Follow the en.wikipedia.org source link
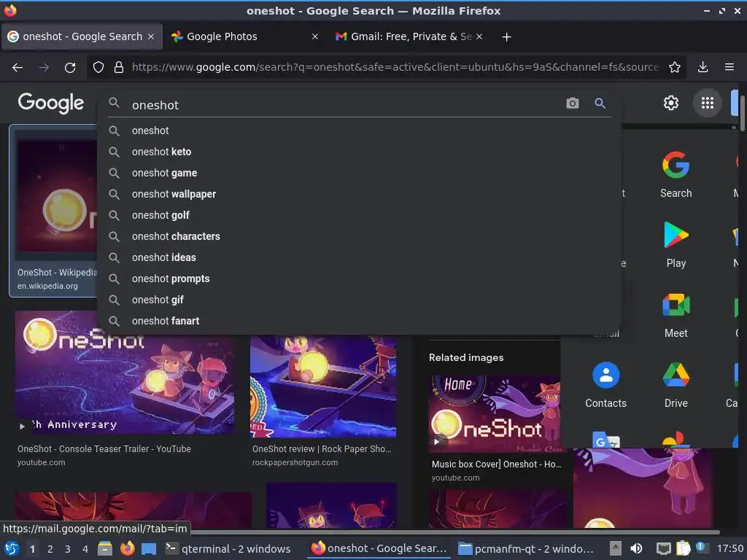This screenshot has width=747, height=560. [47, 286]
